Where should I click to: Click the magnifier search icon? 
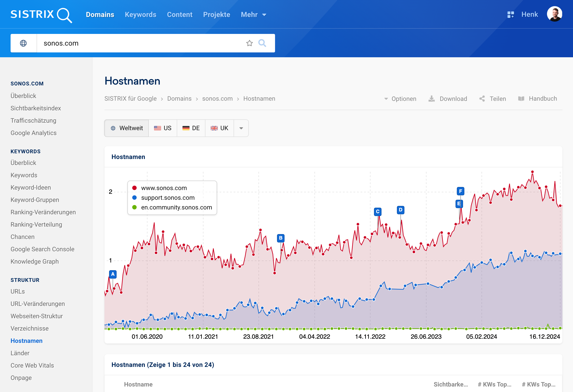tap(262, 43)
